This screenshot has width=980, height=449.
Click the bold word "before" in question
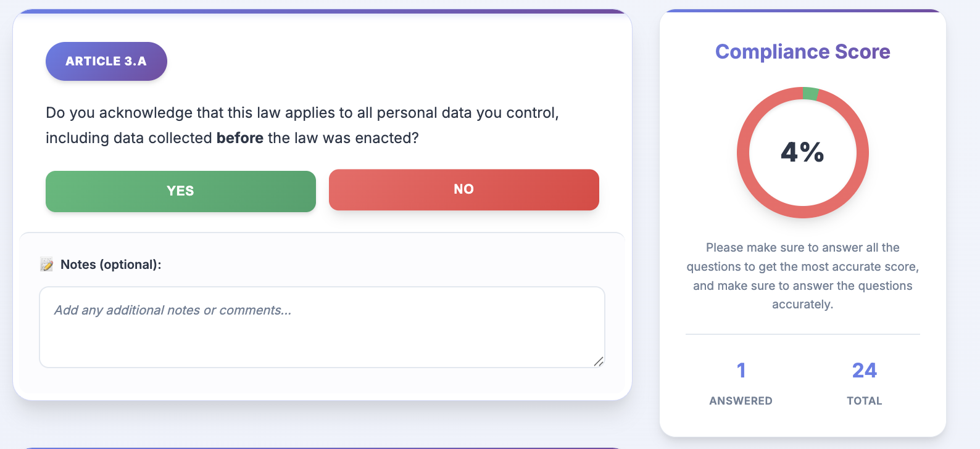(x=240, y=138)
